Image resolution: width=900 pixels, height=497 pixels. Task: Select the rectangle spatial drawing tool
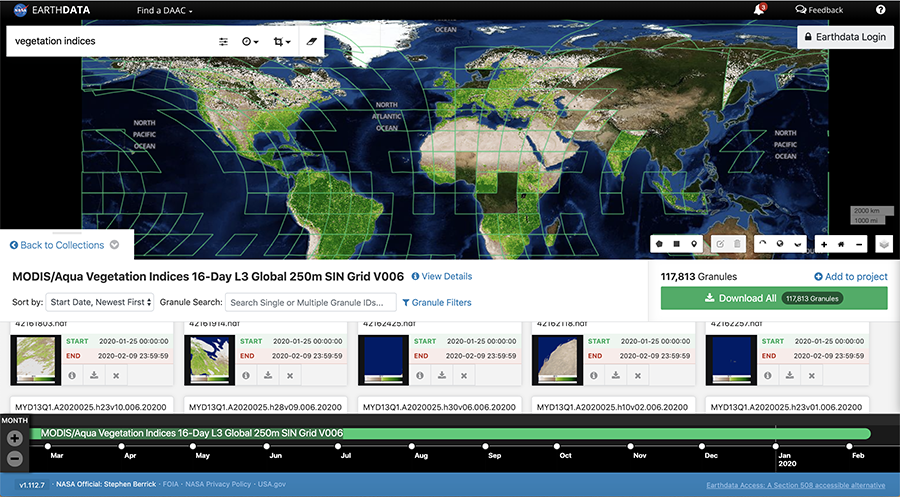[677, 244]
